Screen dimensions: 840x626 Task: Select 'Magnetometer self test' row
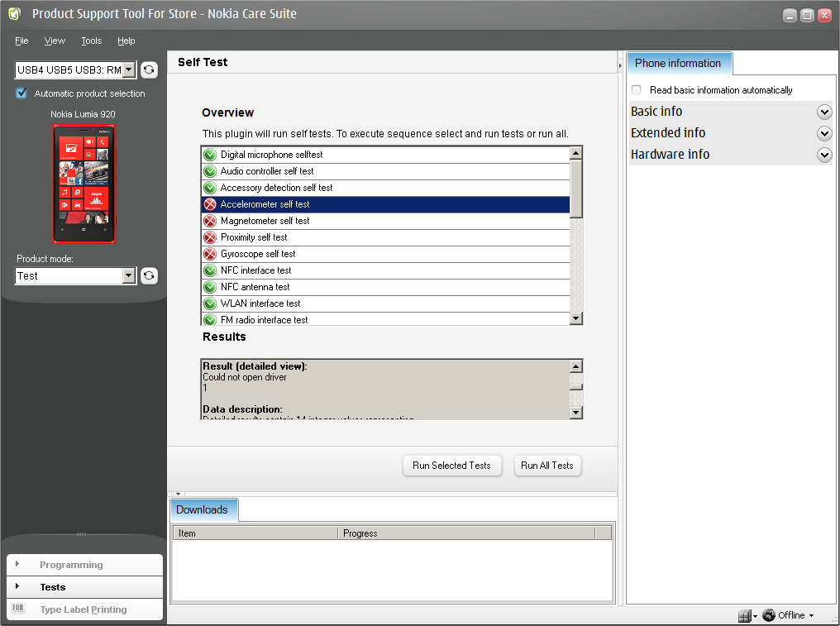click(x=386, y=221)
